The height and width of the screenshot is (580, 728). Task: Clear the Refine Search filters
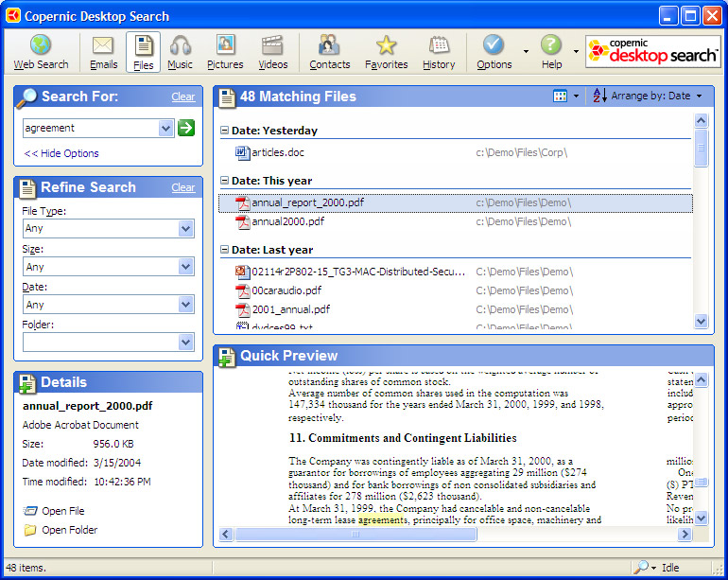click(x=183, y=187)
